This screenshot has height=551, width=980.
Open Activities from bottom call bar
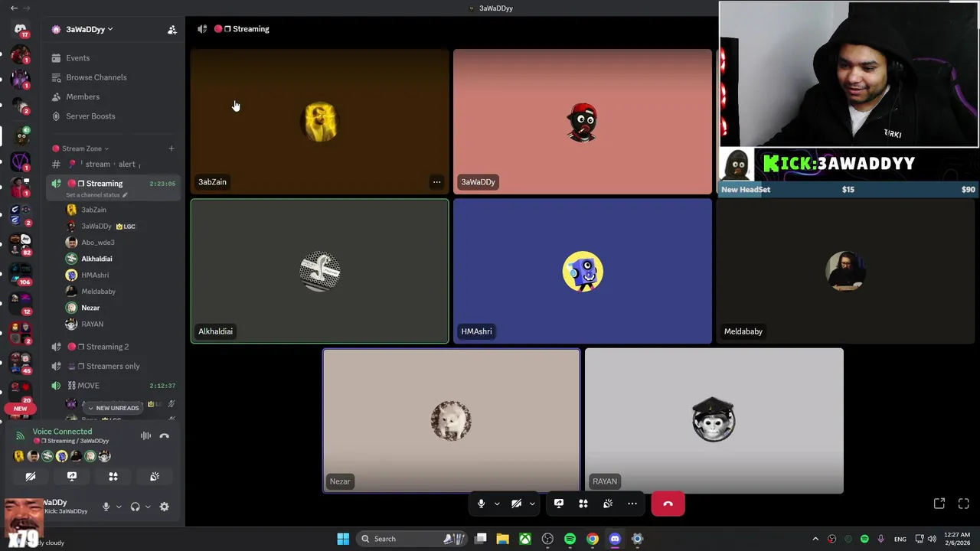[x=583, y=504]
